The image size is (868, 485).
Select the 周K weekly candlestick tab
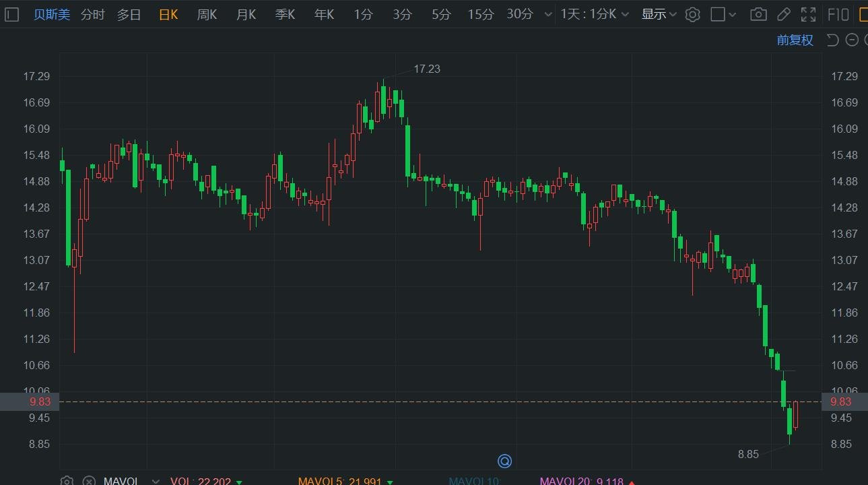pos(207,14)
